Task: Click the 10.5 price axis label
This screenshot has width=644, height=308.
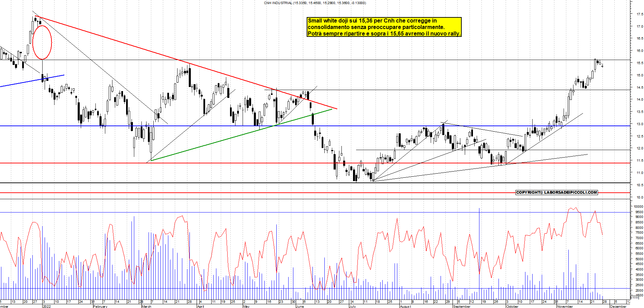Action: pyautogui.click(x=640, y=185)
